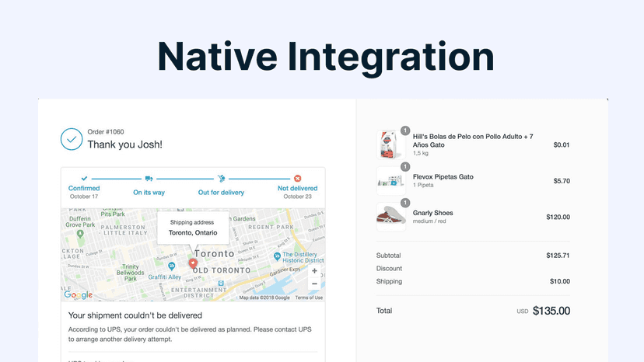Click the $120.00 price for Gnarly Shoes

558,217
